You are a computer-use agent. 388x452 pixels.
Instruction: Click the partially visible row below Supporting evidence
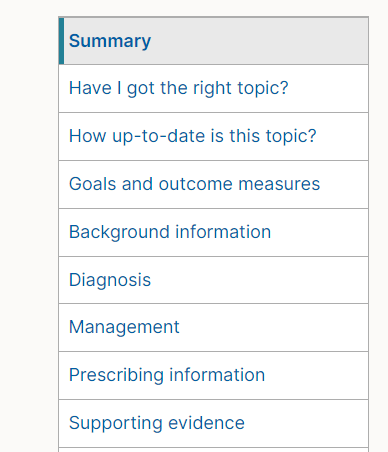pos(214,450)
